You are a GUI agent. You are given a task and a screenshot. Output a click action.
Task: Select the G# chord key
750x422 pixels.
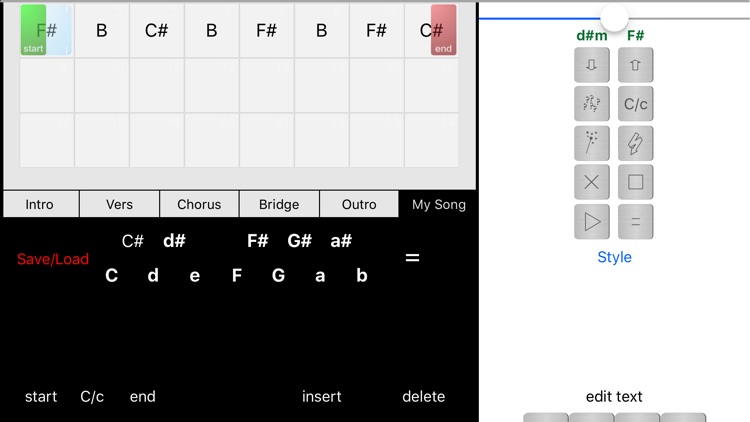coord(299,241)
